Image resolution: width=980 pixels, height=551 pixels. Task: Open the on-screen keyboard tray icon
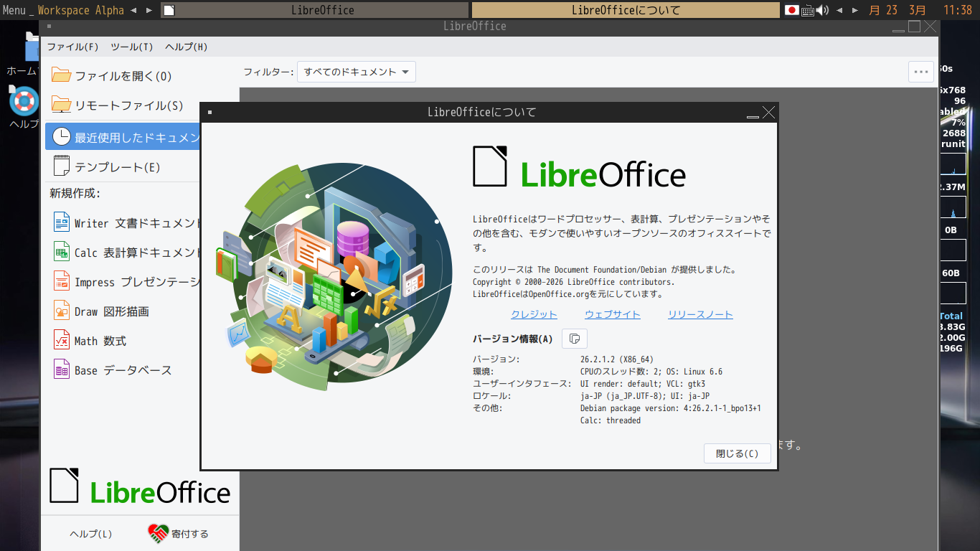pyautogui.click(x=808, y=10)
